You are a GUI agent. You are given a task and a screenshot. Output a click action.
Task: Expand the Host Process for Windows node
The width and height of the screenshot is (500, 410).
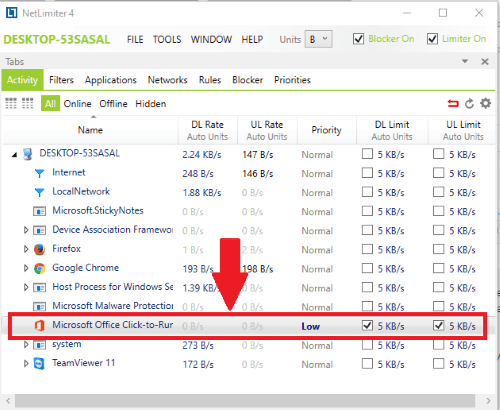[26, 287]
